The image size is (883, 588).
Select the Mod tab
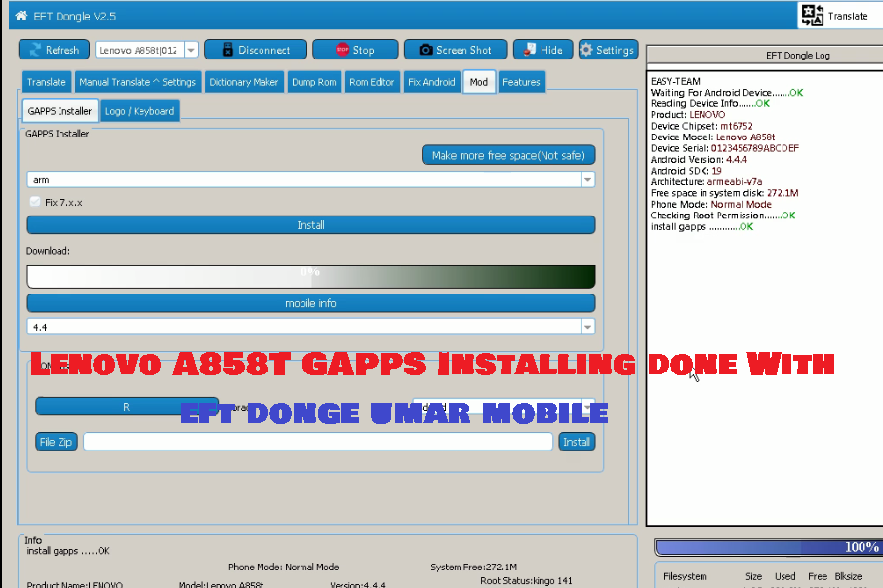click(x=479, y=82)
